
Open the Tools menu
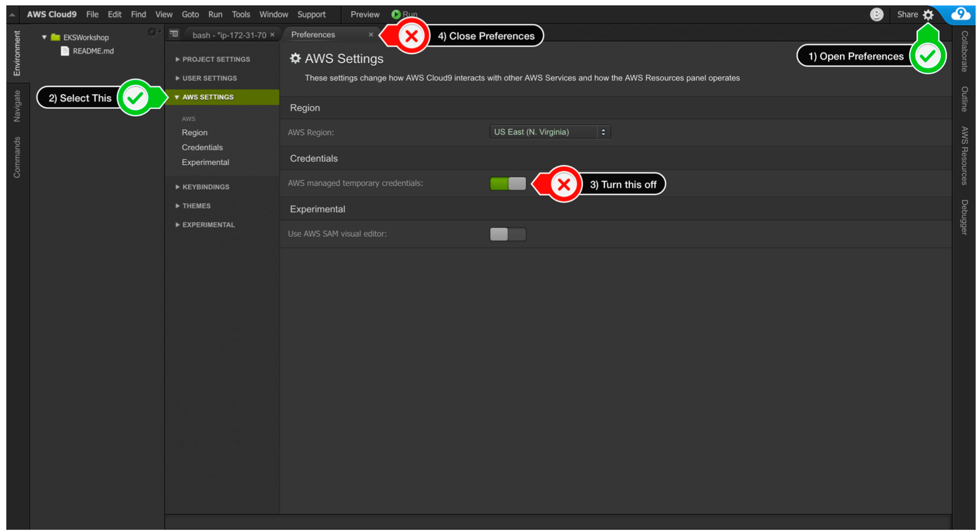[241, 14]
